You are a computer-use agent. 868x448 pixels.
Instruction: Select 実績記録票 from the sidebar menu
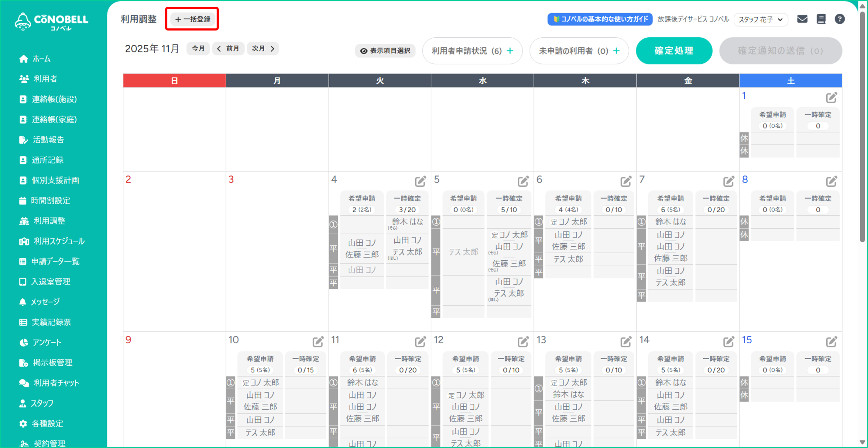pyautogui.click(x=51, y=322)
